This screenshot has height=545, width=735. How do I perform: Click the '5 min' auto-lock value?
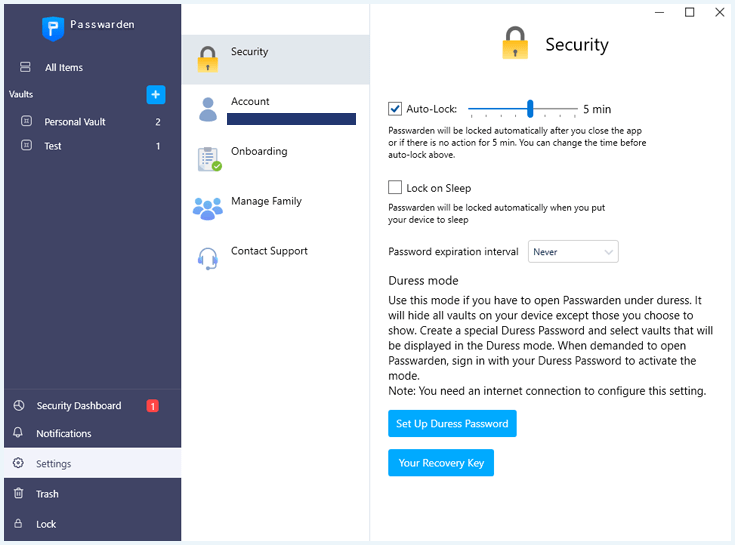click(597, 109)
